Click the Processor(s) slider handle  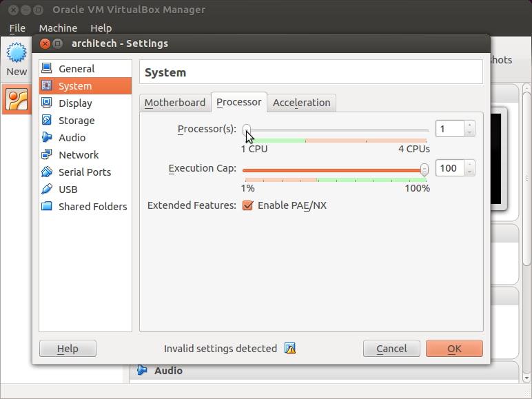(x=247, y=130)
